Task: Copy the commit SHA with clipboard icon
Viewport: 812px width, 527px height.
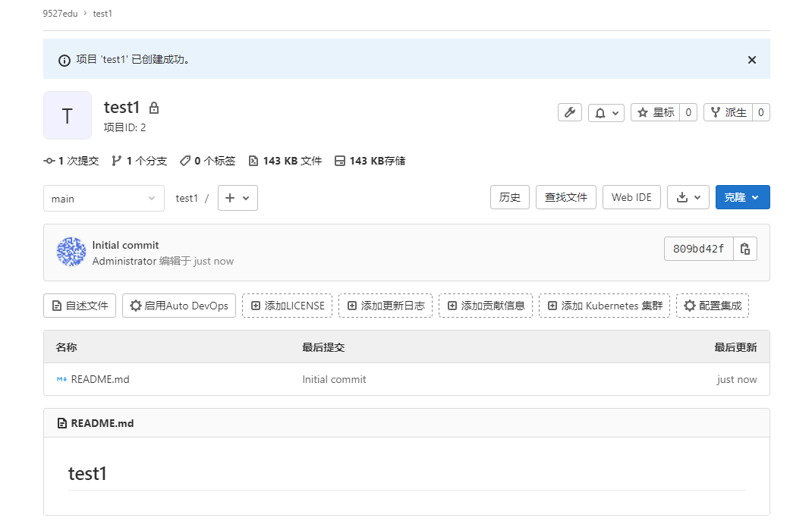Action: [x=745, y=249]
